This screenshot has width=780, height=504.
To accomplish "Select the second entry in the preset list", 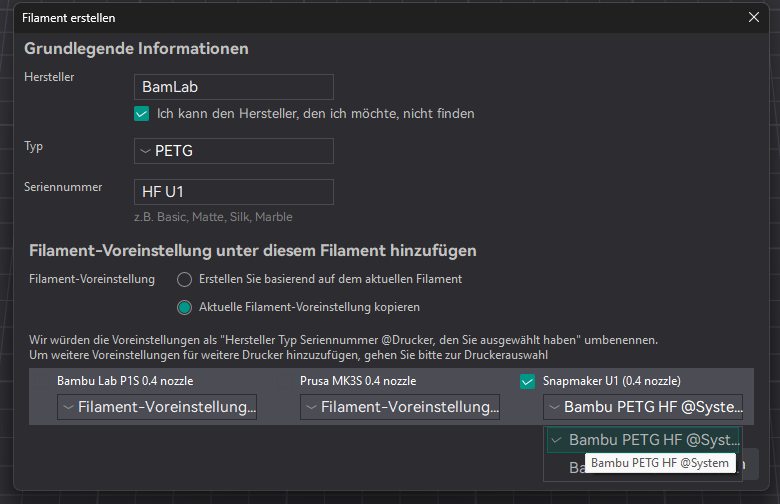I will click(575, 467).
